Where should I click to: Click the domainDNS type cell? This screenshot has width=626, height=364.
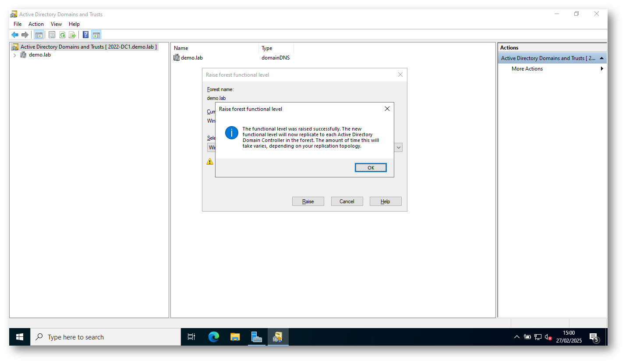pos(276,58)
